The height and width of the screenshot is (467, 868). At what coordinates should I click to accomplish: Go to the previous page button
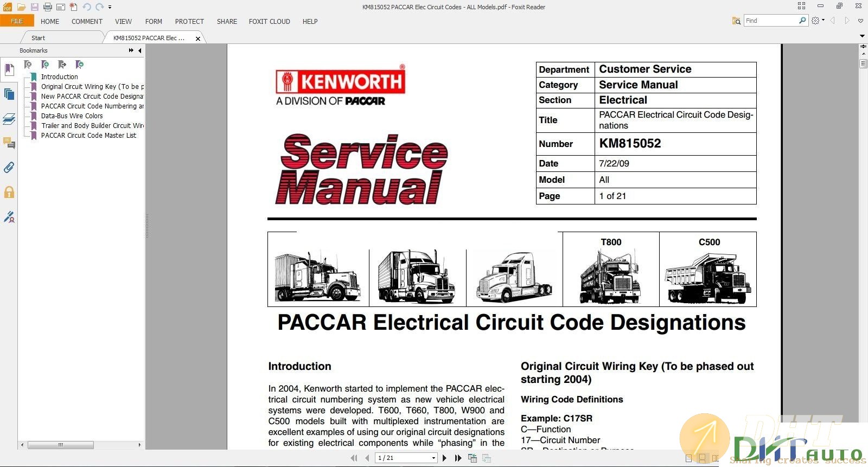click(367, 458)
